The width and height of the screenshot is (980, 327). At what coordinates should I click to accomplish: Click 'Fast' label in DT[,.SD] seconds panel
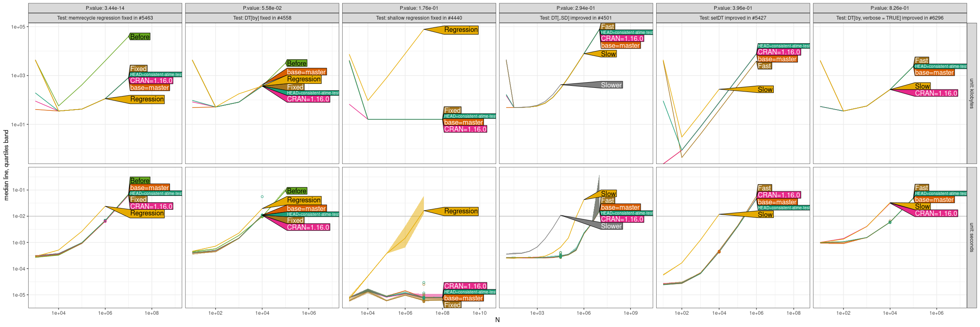[x=608, y=201]
